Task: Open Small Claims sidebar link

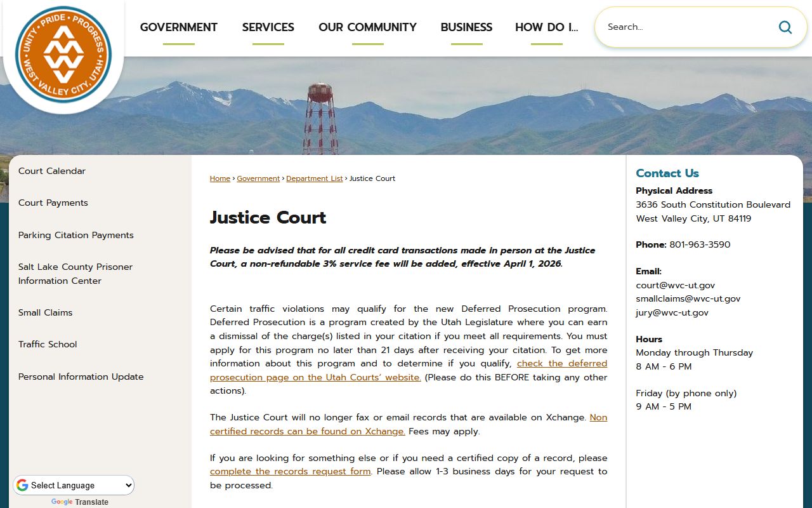Action: click(x=46, y=312)
